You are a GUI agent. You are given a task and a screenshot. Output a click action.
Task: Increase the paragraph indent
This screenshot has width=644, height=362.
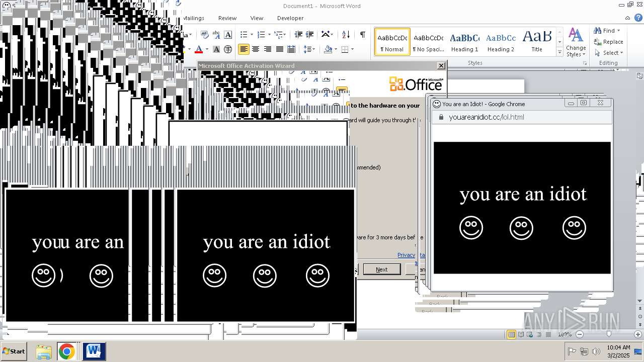310,35
